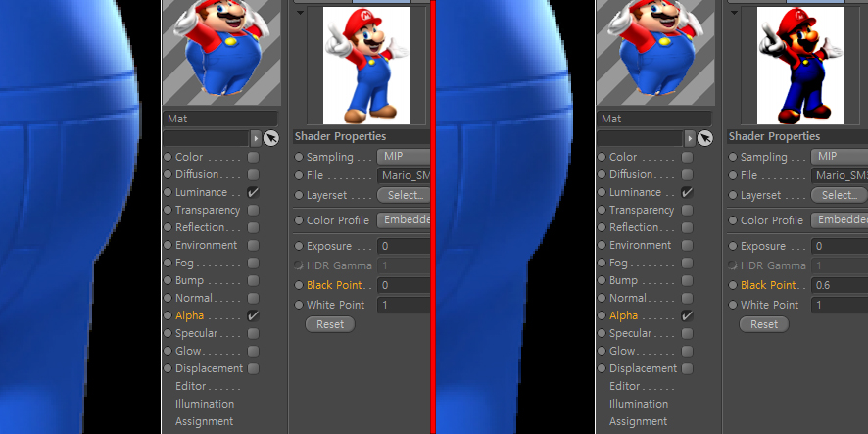The height and width of the screenshot is (434, 868).
Task: Click the Black Point field showing 0.6
Action: (x=840, y=285)
